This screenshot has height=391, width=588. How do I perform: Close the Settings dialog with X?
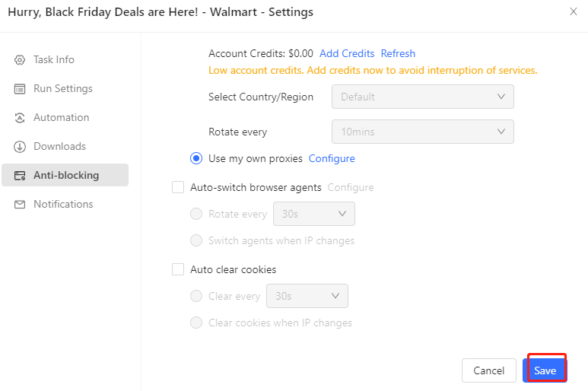(x=573, y=11)
